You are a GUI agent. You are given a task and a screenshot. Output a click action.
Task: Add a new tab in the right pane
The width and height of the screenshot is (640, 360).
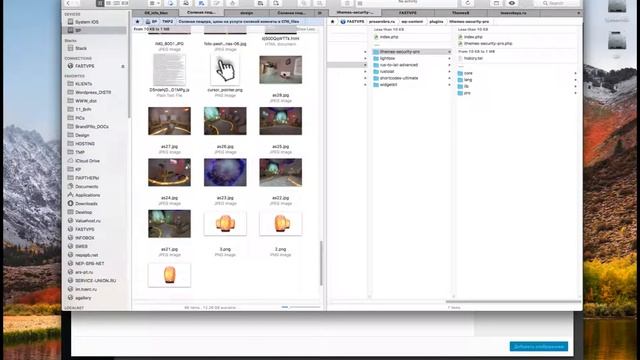(578, 13)
